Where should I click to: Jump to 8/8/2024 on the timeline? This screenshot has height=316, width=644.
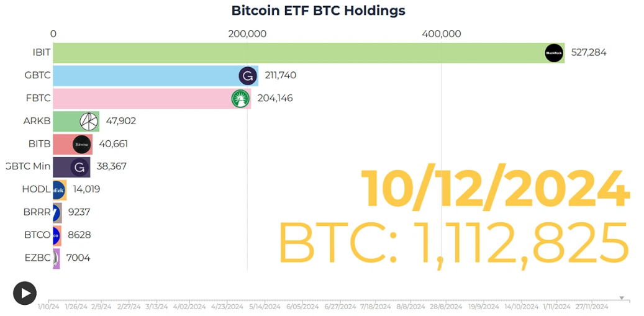pos(410,306)
